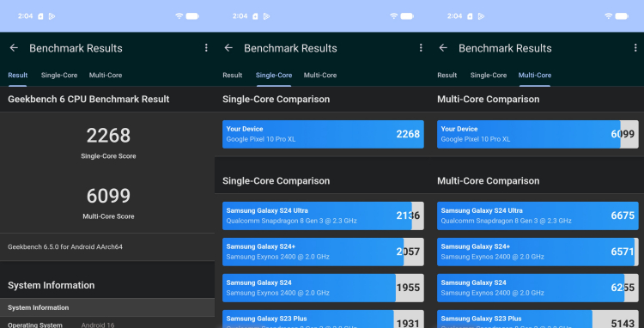Tap SD card notification icon on middle phone
The width and height of the screenshot is (644, 328).
[255, 16]
